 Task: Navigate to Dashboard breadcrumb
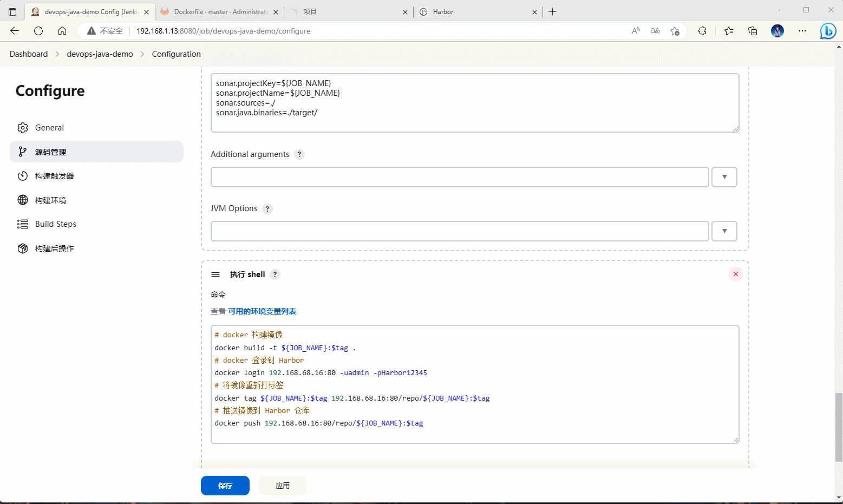(29, 54)
